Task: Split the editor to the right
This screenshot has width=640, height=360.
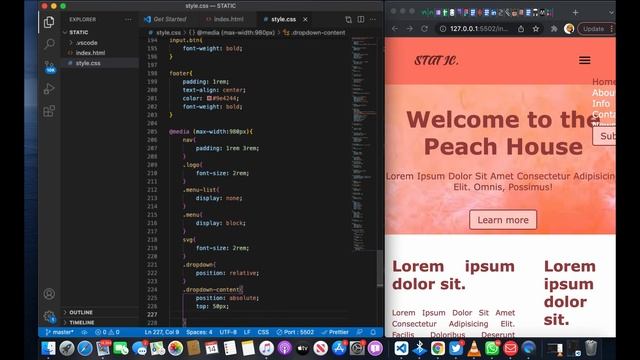Action: (361, 19)
